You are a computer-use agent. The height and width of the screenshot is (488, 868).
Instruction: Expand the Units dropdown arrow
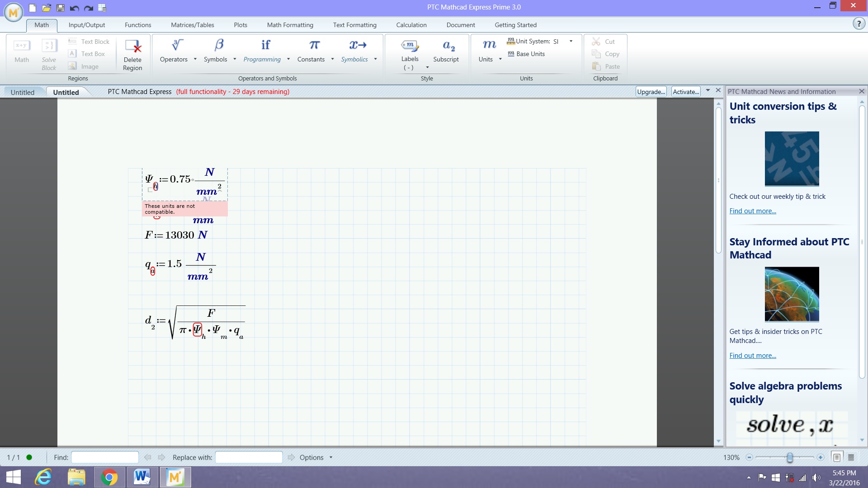[x=500, y=59]
